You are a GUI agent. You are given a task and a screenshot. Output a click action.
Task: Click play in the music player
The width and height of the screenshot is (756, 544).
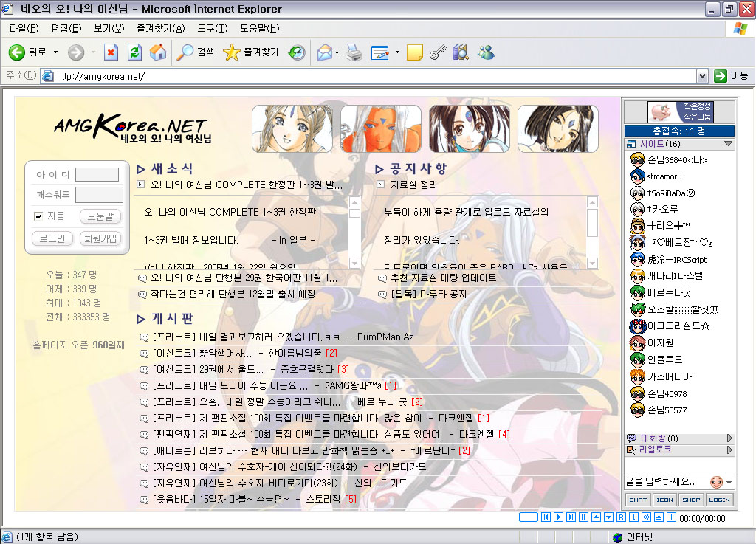tap(558, 517)
